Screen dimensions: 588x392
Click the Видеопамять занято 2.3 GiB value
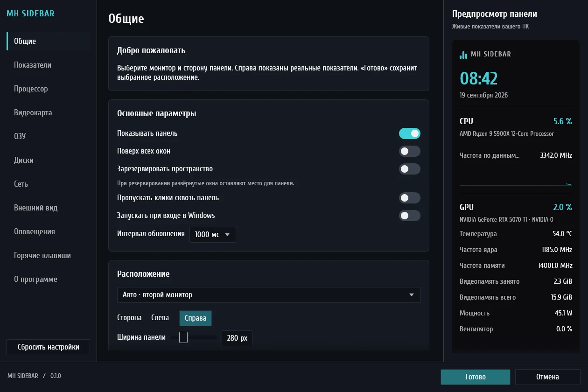pyautogui.click(x=563, y=281)
